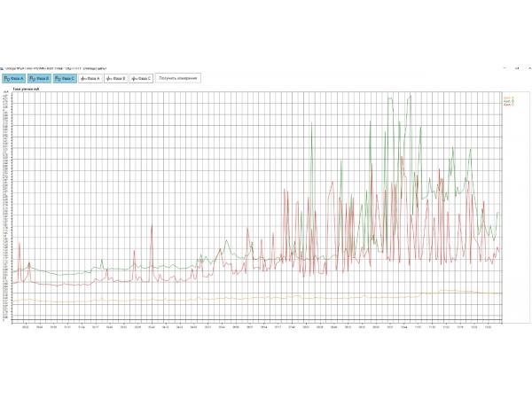Toggle the highlighted Фаза B button
This screenshot has height=399, width=532.
click(x=39, y=78)
